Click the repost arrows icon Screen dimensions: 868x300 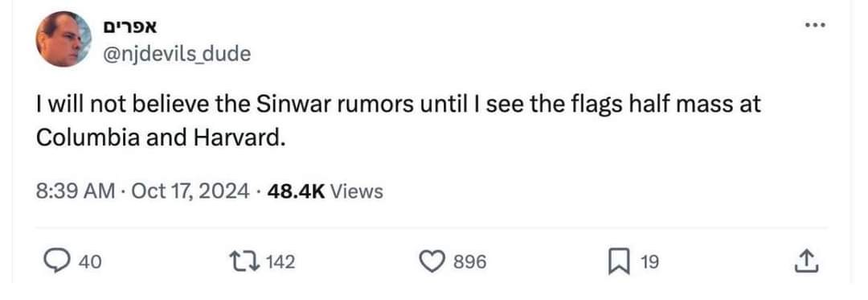tap(247, 261)
